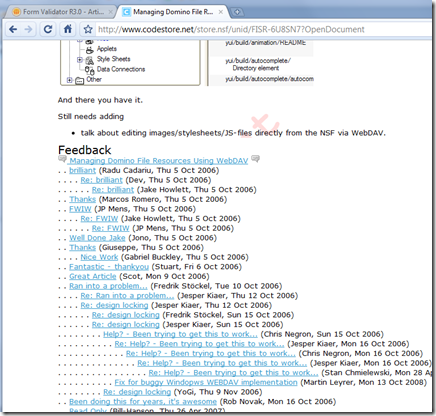Open Fix for buggy Windopws WEBDAV implementation link
Screen dimensions: 436x416
click(206, 383)
